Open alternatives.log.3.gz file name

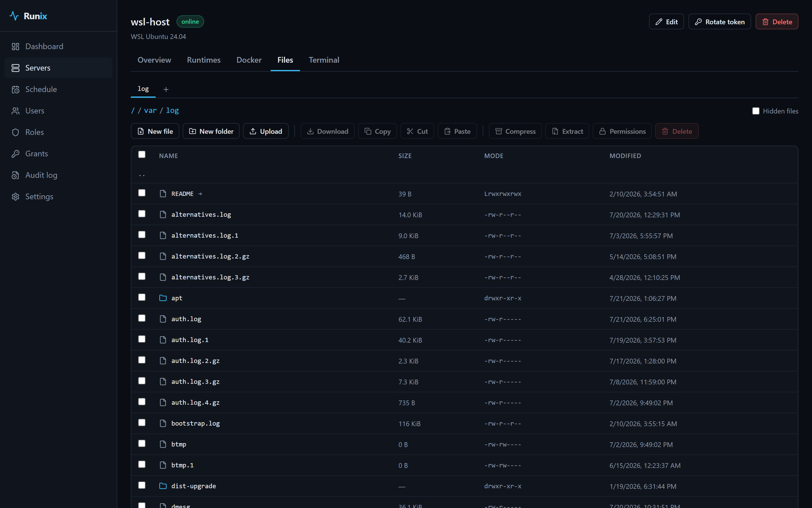pos(210,277)
